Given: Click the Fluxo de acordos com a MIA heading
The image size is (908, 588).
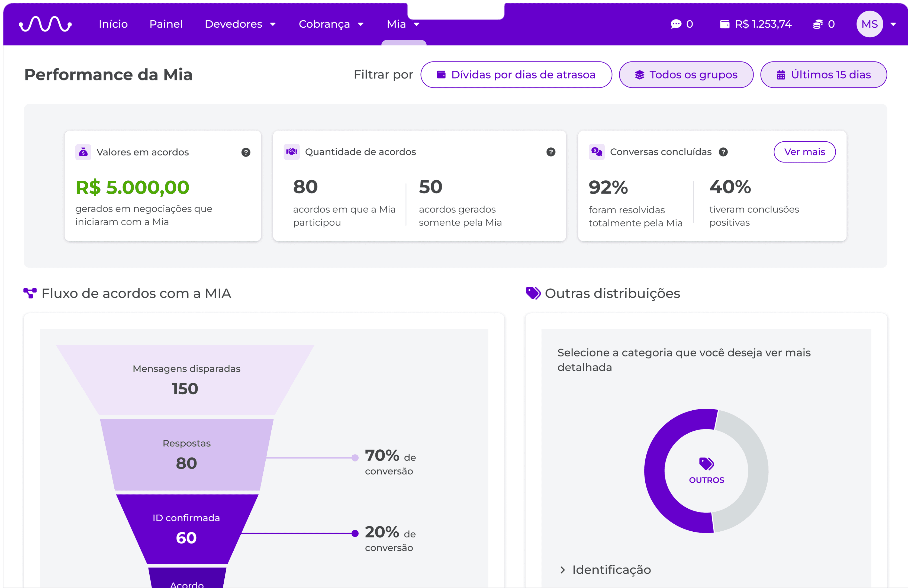Looking at the screenshot, I should tap(136, 293).
